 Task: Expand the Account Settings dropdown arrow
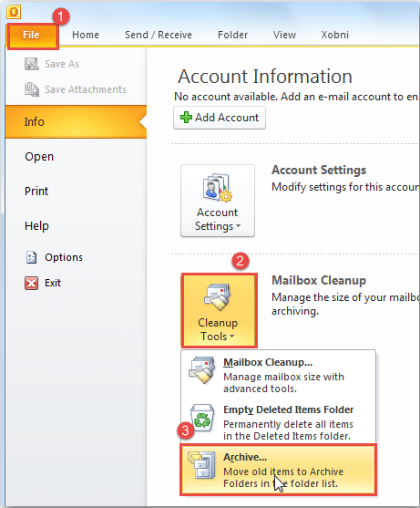click(x=239, y=226)
